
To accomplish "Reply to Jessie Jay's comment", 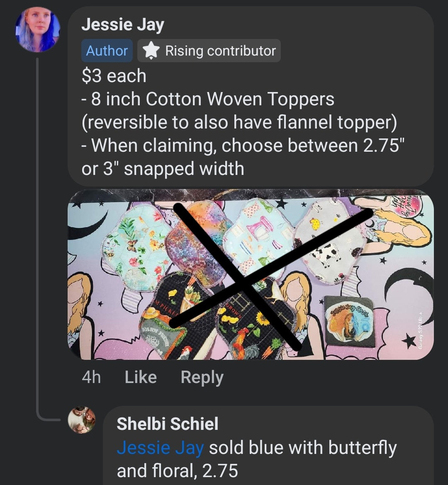I will click(x=202, y=377).
